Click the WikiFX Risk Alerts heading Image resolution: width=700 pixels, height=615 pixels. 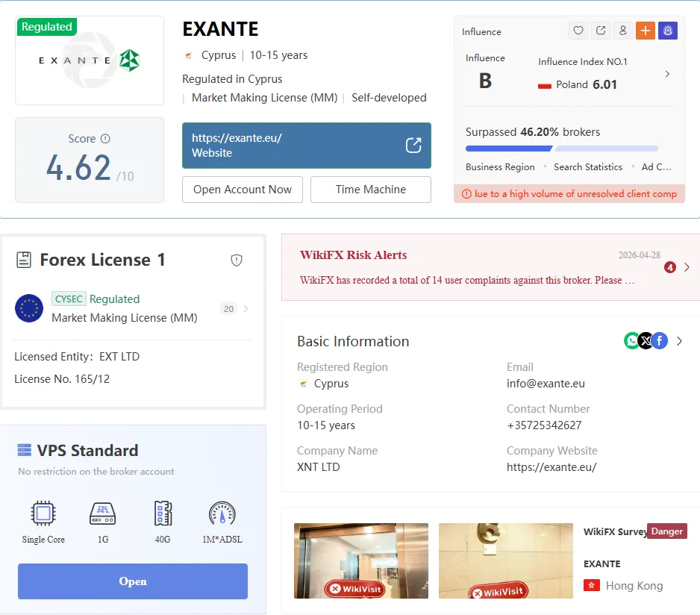pos(353,255)
